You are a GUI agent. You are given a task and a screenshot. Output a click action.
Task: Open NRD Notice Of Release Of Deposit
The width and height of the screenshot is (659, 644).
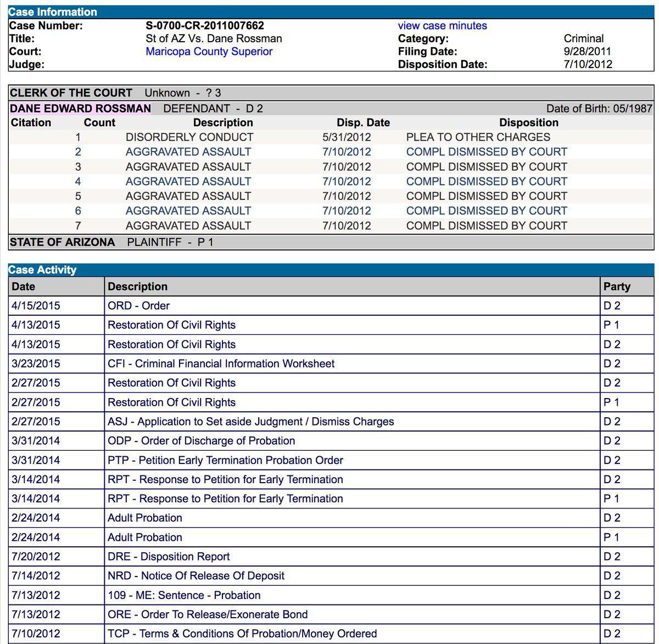[x=196, y=576]
